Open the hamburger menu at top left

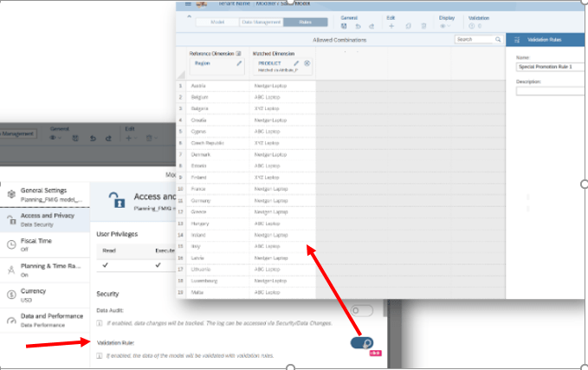(188, 3)
